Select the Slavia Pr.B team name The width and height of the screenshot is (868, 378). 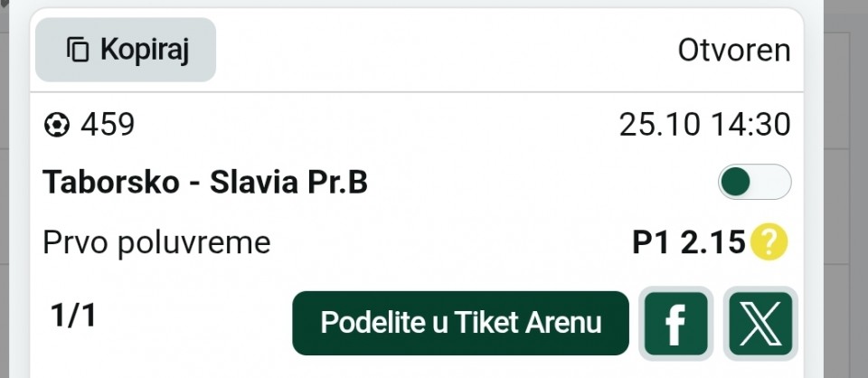click(288, 183)
